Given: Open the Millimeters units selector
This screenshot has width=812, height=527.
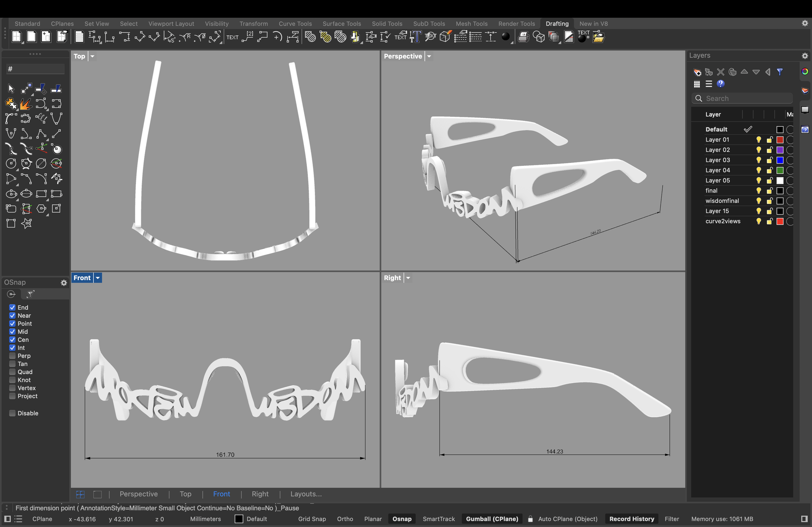Looking at the screenshot, I should pos(205,519).
